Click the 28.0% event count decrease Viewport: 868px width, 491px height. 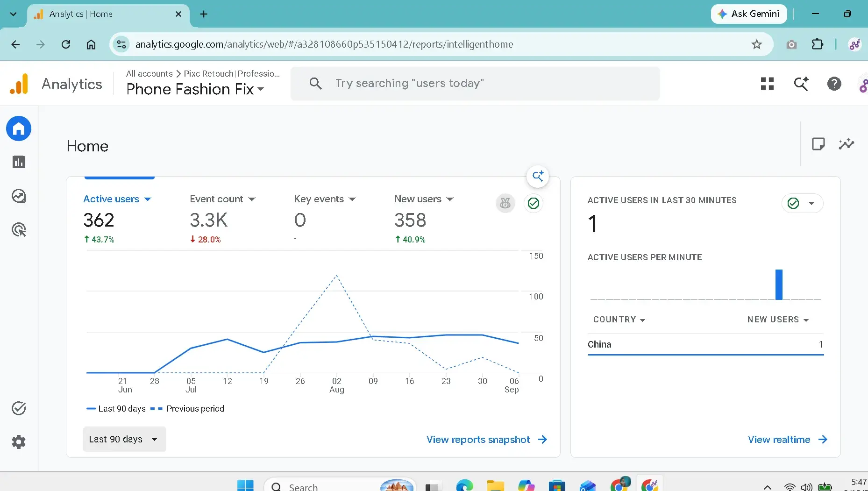point(206,240)
